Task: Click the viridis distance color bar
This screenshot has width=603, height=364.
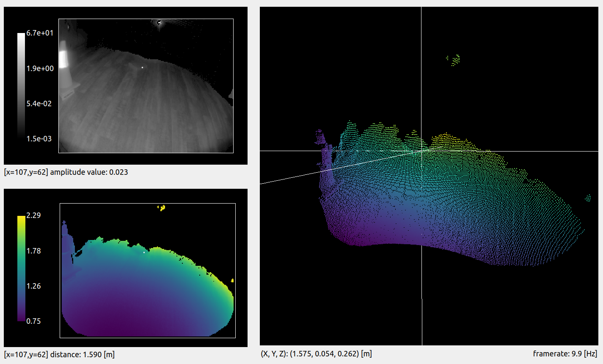Action: point(21,268)
